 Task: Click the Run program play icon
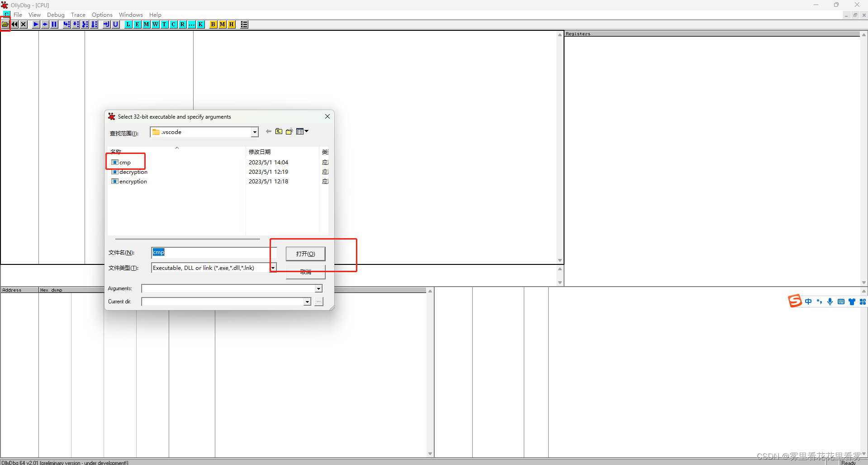[x=36, y=24]
